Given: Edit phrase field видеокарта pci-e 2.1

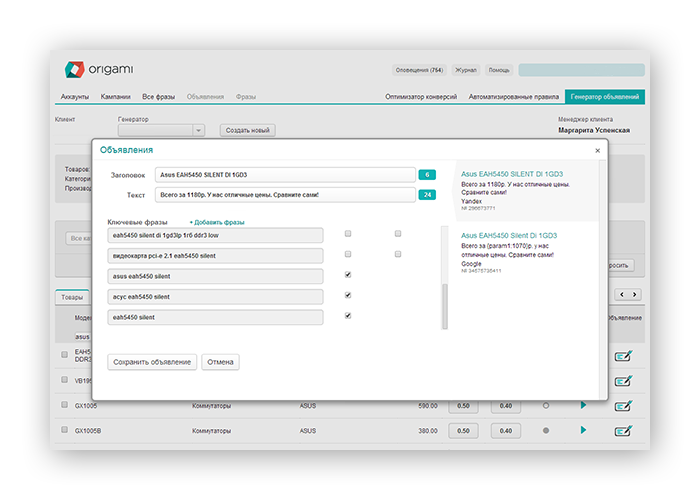Looking at the screenshot, I should (x=215, y=256).
